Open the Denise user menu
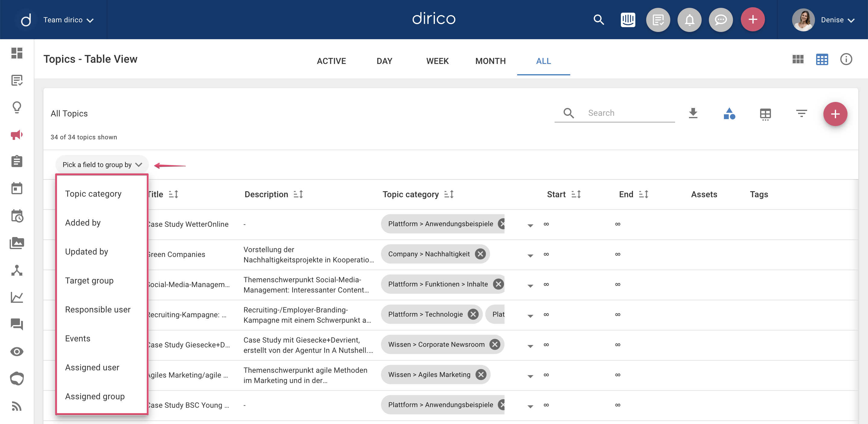This screenshot has height=424, width=868. 823,20
